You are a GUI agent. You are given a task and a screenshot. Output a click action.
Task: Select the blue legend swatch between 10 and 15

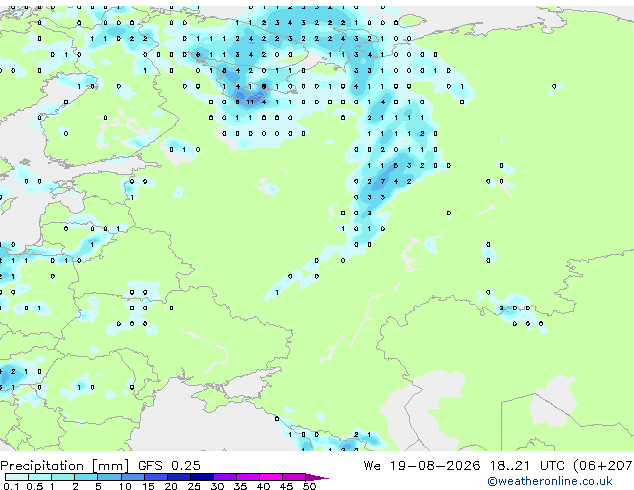(x=133, y=477)
